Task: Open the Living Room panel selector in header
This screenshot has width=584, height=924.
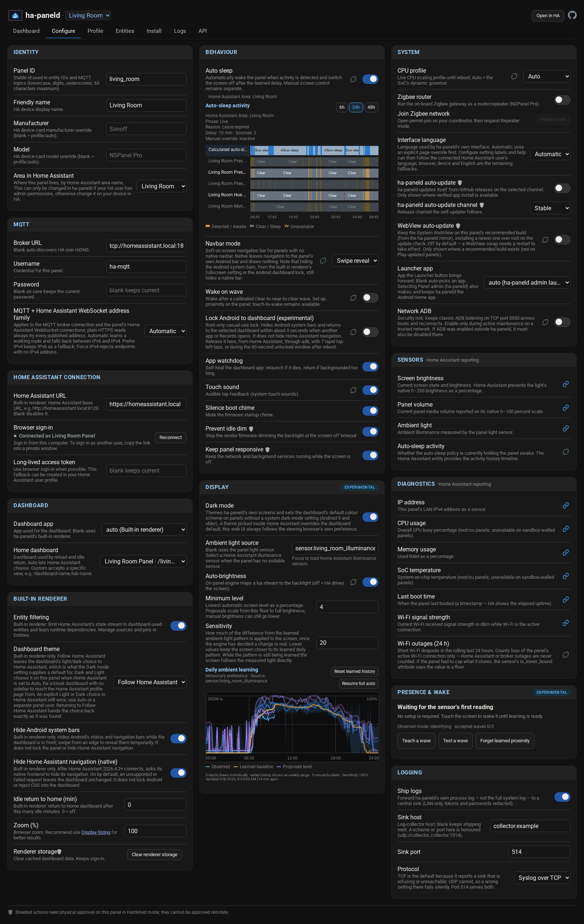Action: click(x=88, y=15)
